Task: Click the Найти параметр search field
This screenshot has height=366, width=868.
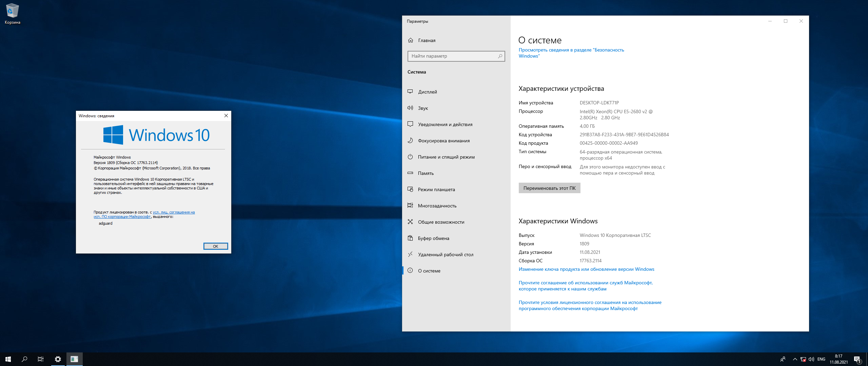Action: click(456, 56)
